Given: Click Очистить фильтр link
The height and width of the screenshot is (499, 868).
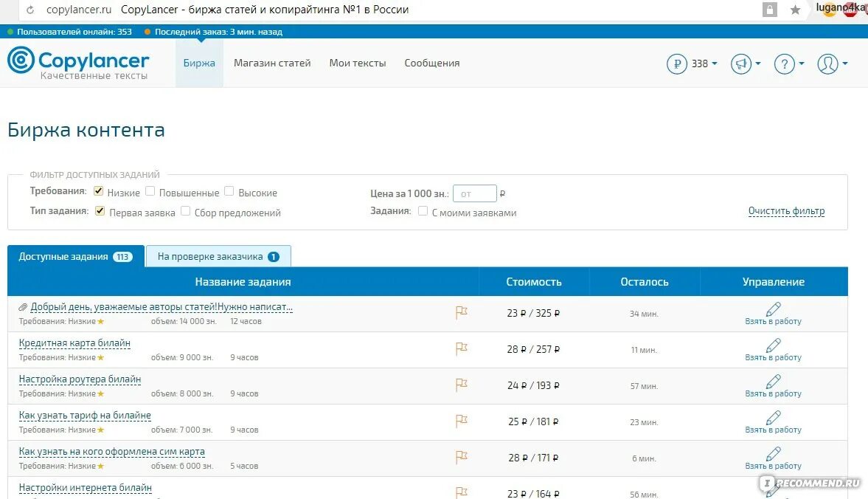Looking at the screenshot, I should (786, 211).
